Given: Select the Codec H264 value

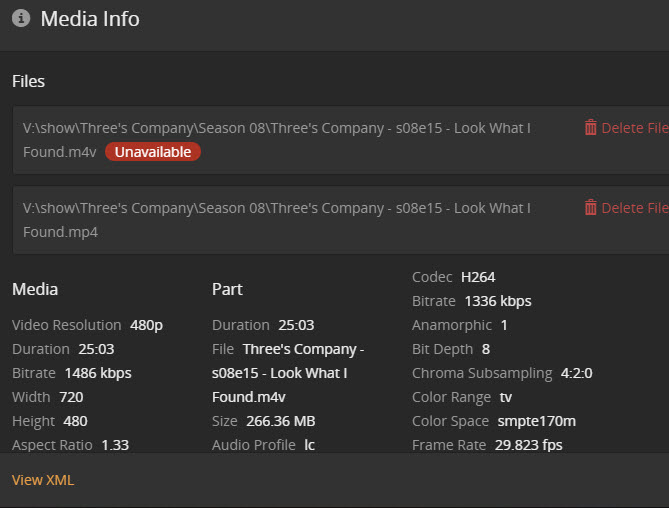Looking at the screenshot, I should pos(478,277).
